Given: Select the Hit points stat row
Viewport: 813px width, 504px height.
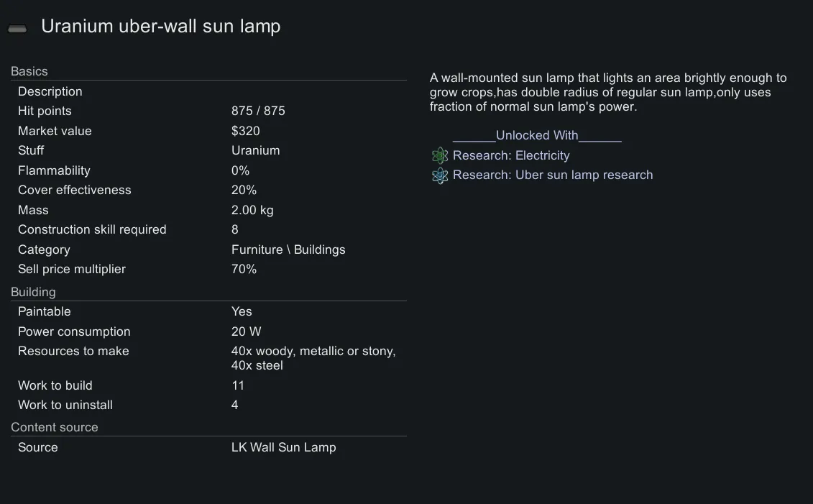Looking at the screenshot, I should 208,111.
